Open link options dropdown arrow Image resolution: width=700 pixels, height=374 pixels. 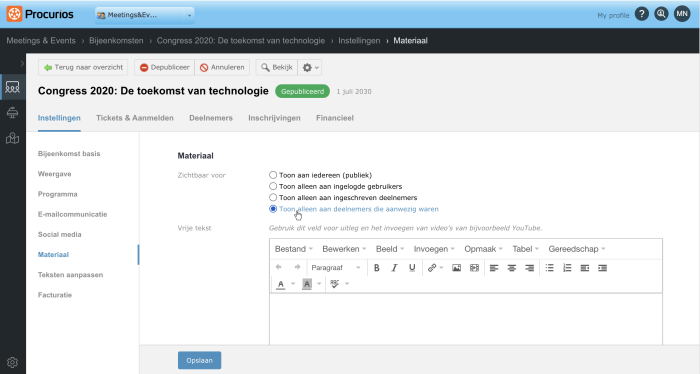[x=442, y=268]
